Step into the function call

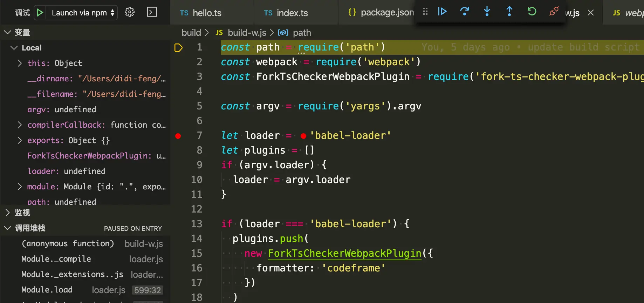(x=487, y=12)
